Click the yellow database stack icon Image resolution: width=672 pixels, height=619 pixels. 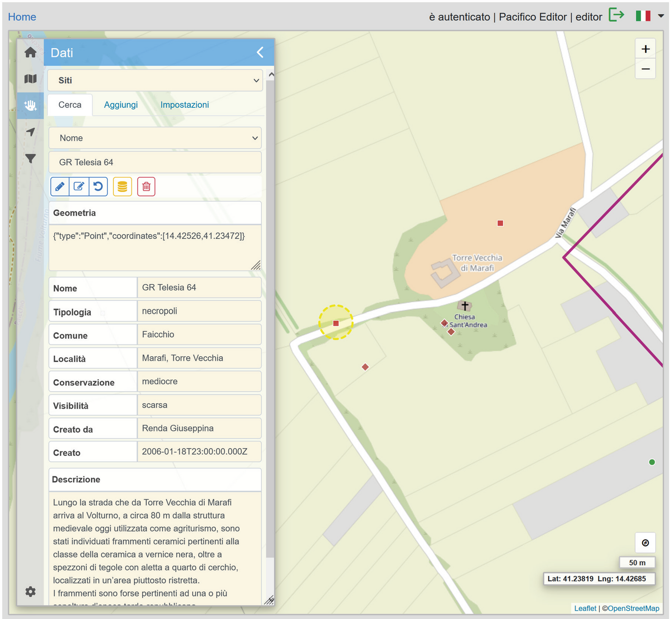(x=122, y=187)
